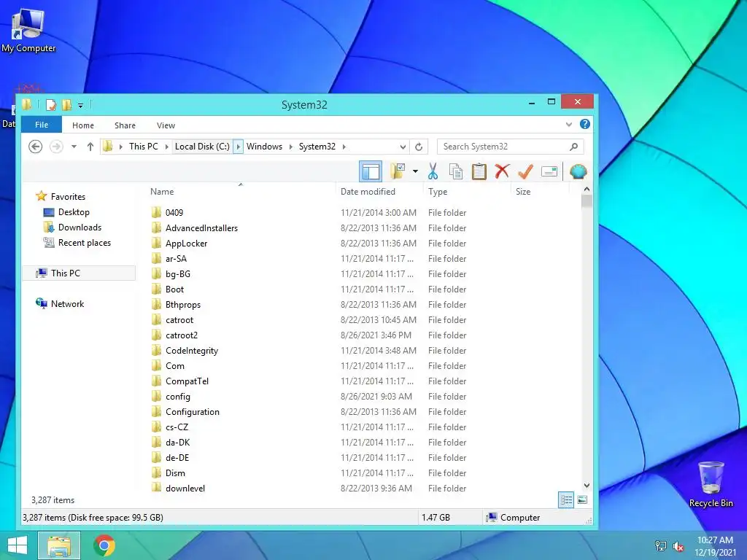Select the AppLocker folder
Viewport: 747px width, 560px height.
(x=186, y=243)
